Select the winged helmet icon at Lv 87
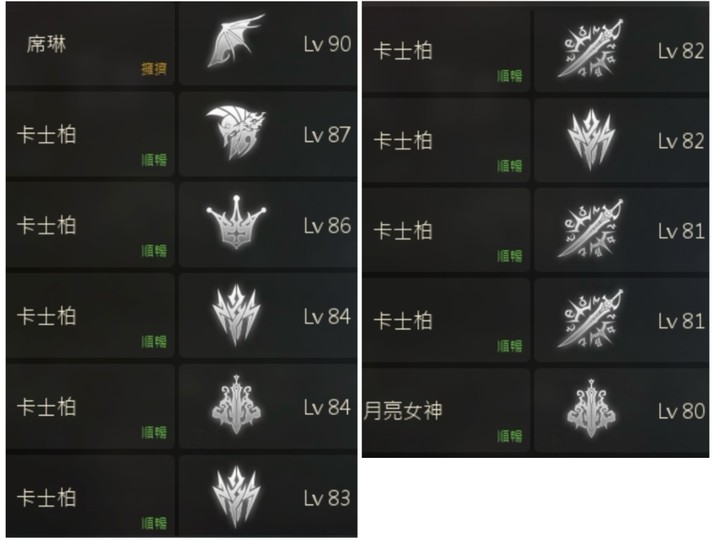Viewport: 719px width, 540px height. 236,132
